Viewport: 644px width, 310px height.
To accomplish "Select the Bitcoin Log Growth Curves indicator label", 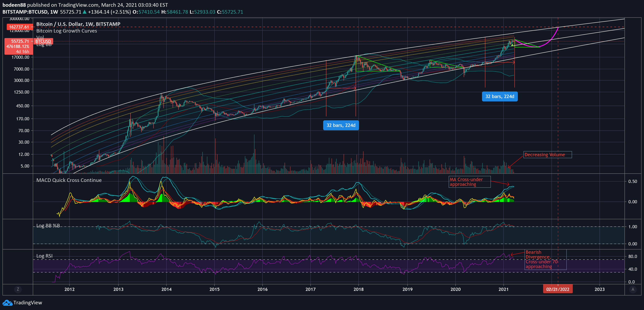I will click(66, 31).
